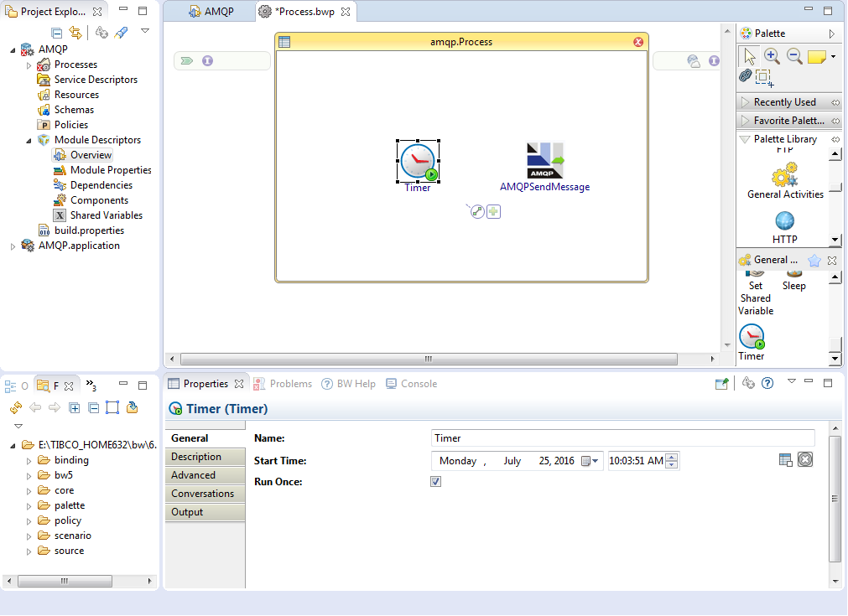Open the General Activities palette group
Screen dimensions: 848x616
pos(785,182)
